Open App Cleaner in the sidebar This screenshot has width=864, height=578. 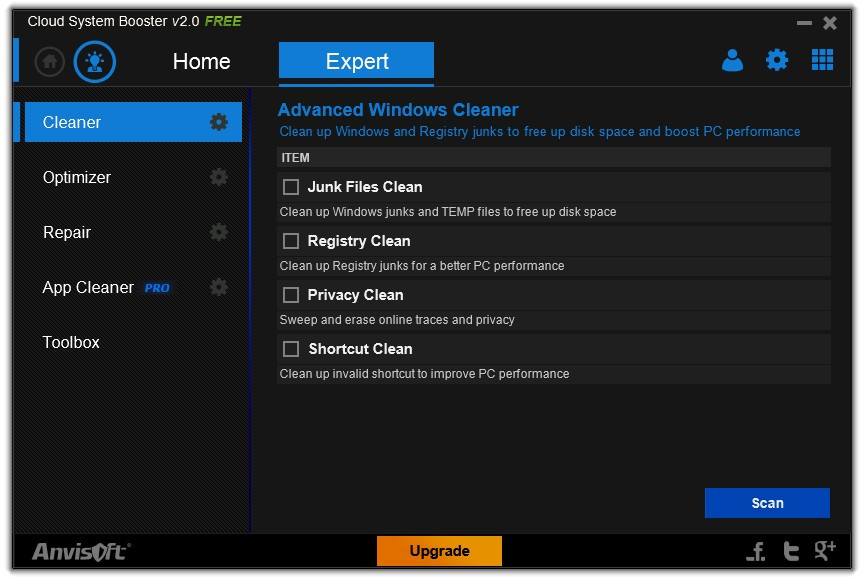coord(88,288)
